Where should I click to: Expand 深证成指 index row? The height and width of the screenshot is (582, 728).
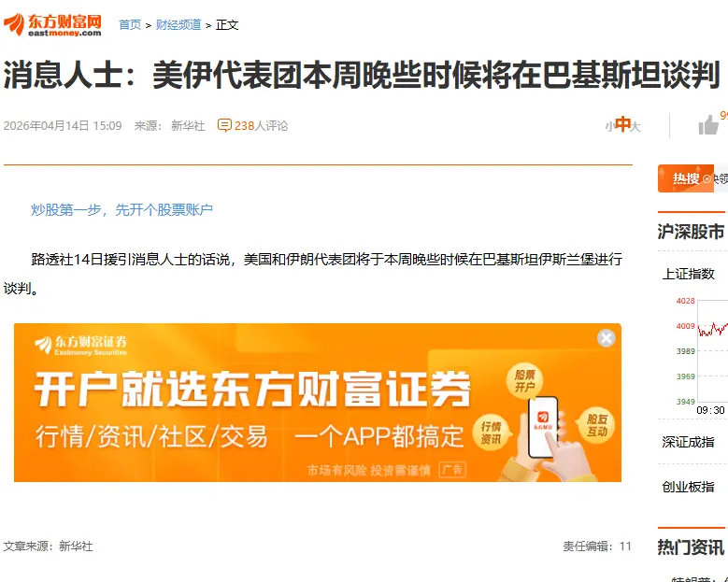692,442
